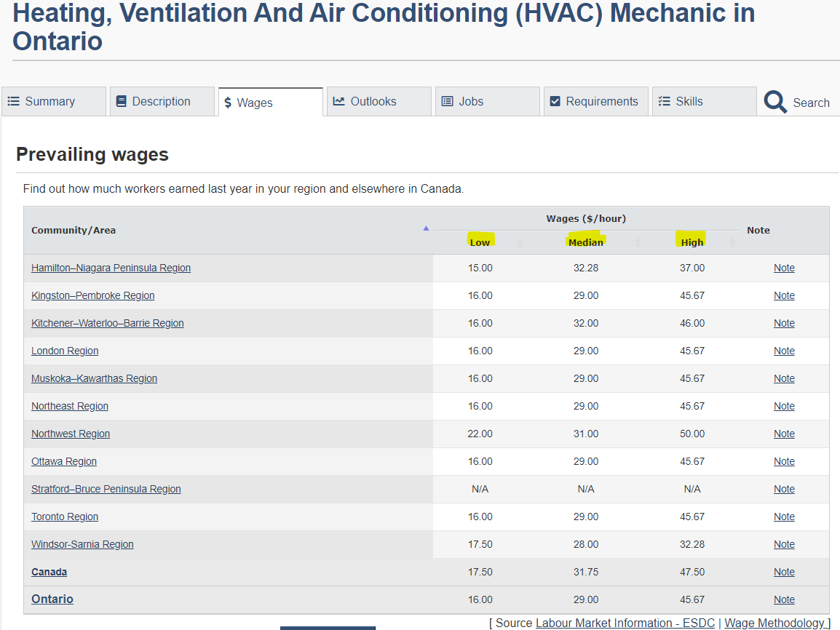Open Note for Kingston–Pembroke row
The image size is (840, 630).
(784, 295)
